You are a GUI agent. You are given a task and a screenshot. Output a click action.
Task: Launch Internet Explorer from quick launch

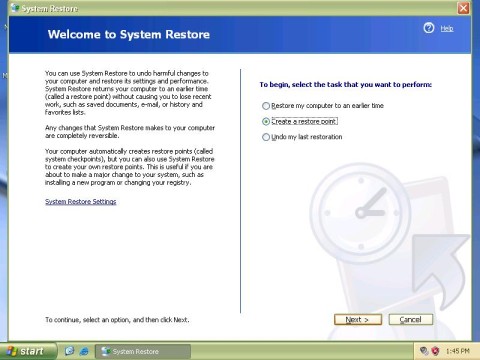pos(84,351)
